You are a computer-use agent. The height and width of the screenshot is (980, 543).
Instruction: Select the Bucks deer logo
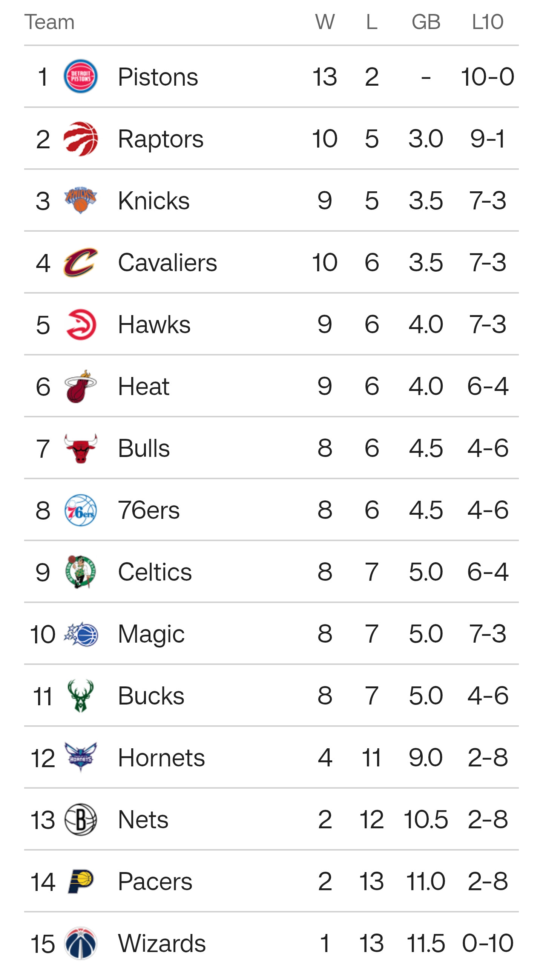[x=80, y=696]
